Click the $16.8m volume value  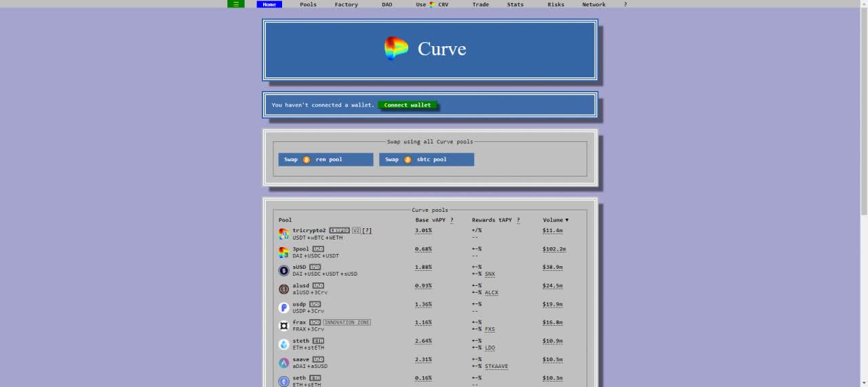[553, 322]
